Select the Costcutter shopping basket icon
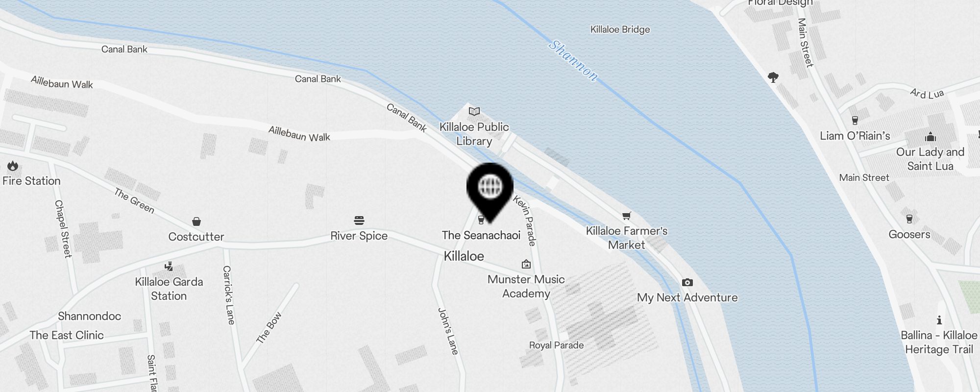980x392 pixels. click(196, 221)
